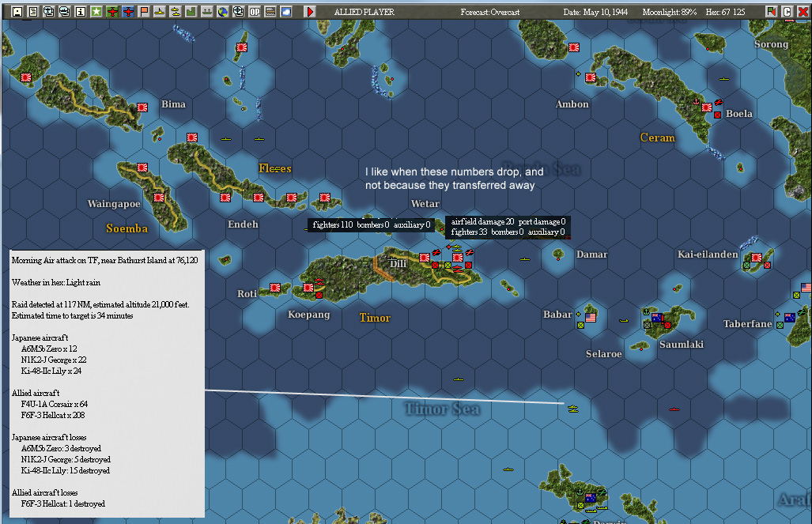Screen dimensions: 812x524
Task: Click the Save game disk icon
Action: 17,11
